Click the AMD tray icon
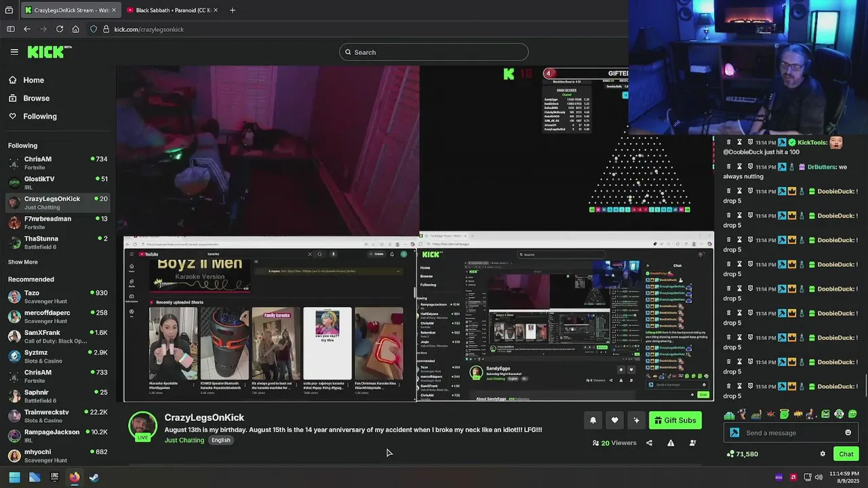The width and height of the screenshot is (868, 488). pyautogui.click(x=793, y=477)
